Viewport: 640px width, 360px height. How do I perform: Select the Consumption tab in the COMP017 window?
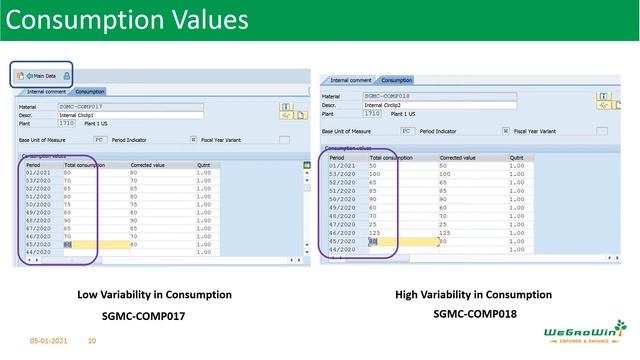coord(90,92)
